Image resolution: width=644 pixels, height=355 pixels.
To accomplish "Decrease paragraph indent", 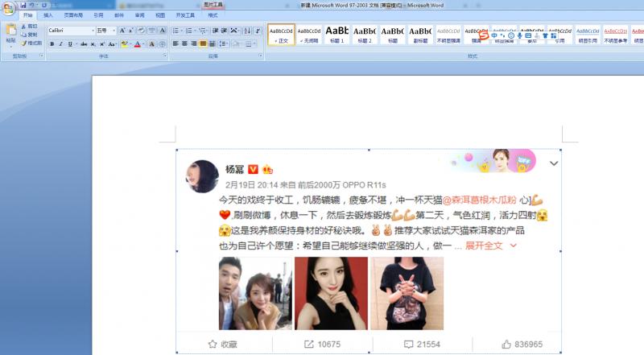I will pyautogui.click(x=215, y=31).
